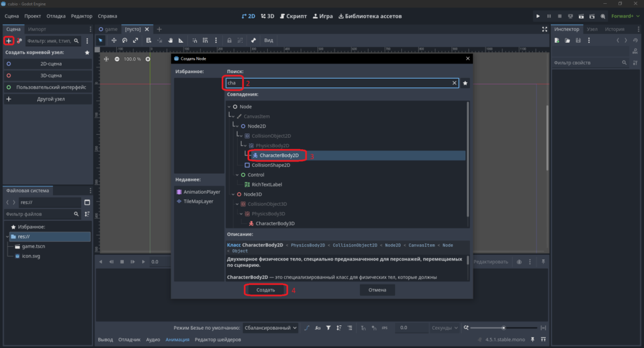
Task: Save resource with Inspector floppy icon
Action: (579, 40)
